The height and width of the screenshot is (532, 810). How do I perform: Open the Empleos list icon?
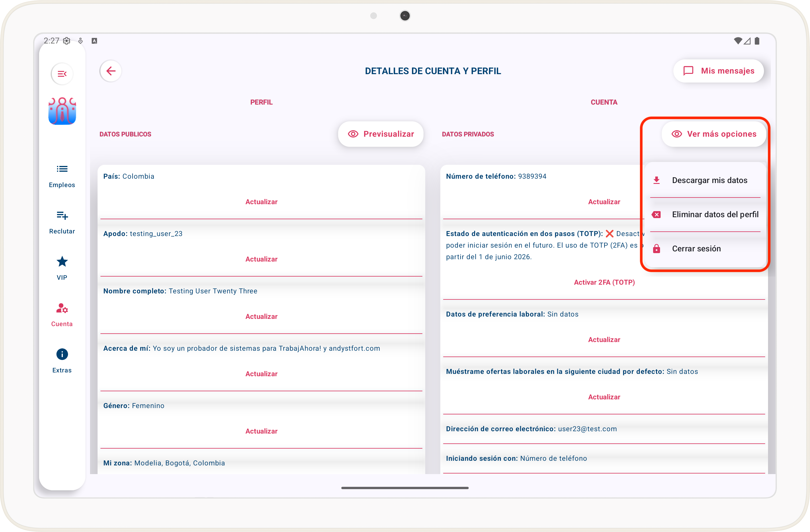click(x=62, y=169)
